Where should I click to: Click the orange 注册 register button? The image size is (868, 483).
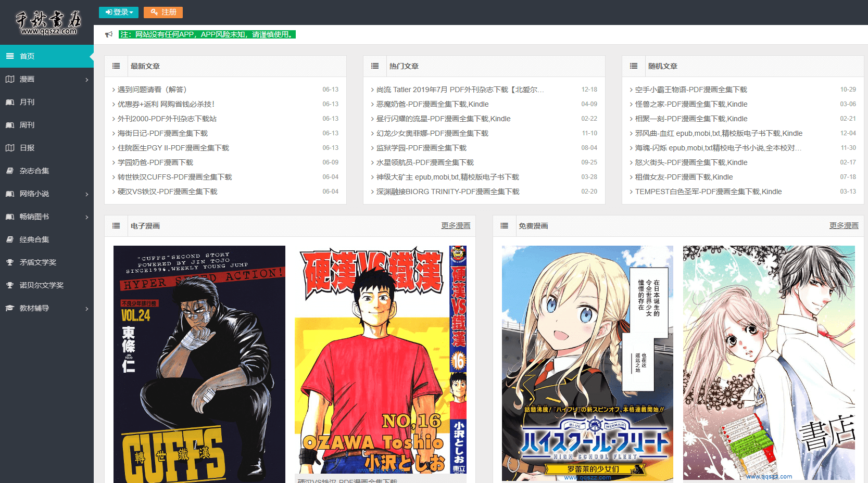(x=163, y=12)
